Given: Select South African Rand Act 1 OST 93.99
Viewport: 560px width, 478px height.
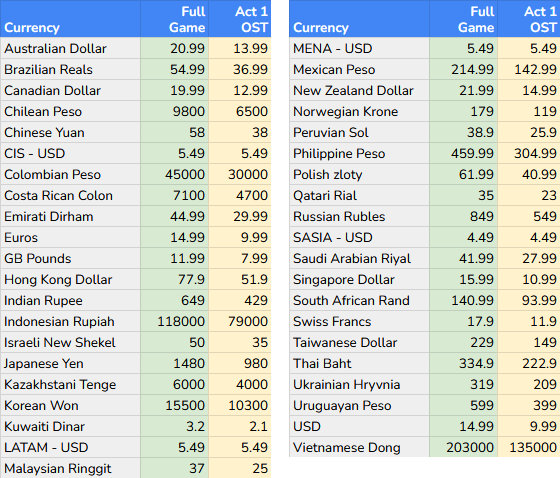Looking at the screenshot, I should click(x=529, y=300).
